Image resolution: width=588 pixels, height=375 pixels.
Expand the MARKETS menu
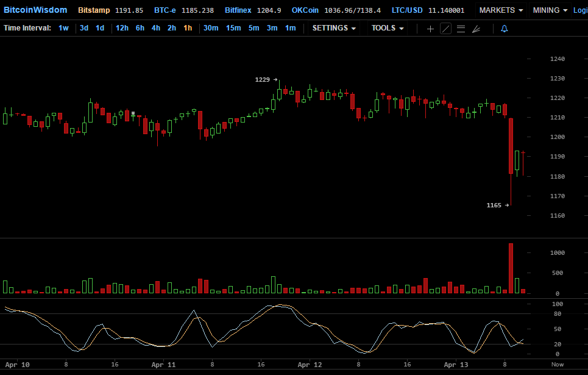click(501, 10)
